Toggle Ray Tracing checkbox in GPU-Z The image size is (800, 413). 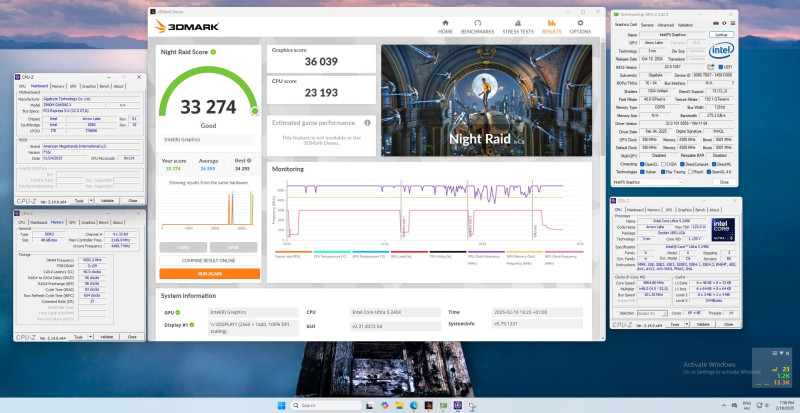(x=663, y=172)
